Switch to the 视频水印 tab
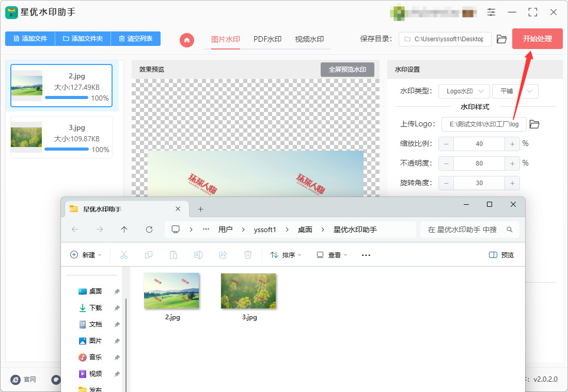This screenshot has width=568, height=392. point(309,39)
